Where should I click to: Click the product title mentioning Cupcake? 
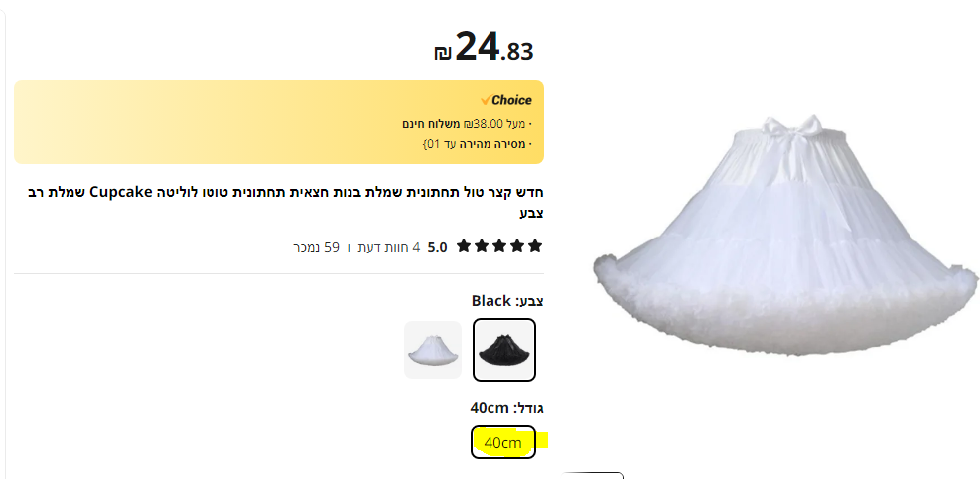(286, 202)
